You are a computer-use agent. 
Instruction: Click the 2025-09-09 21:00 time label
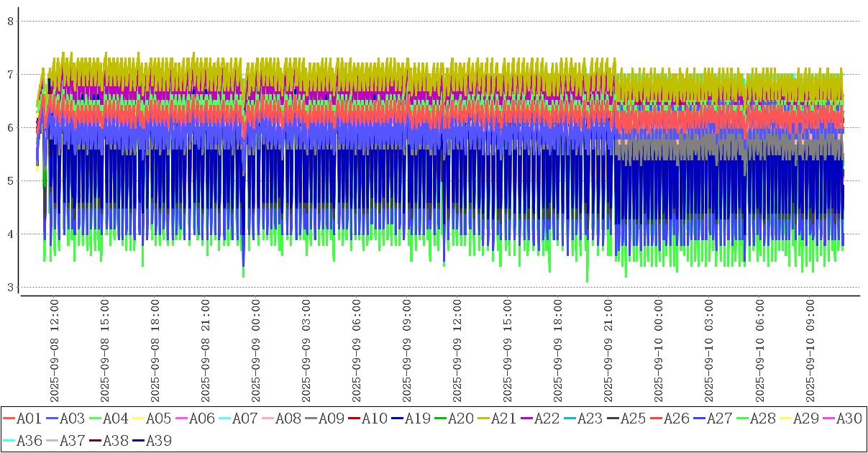pyautogui.click(x=610, y=351)
